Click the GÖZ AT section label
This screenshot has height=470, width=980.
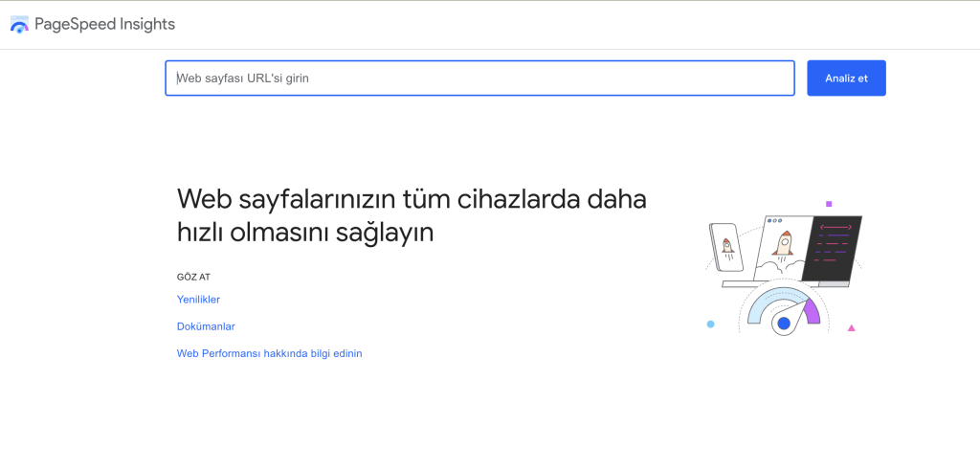pos(193,277)
